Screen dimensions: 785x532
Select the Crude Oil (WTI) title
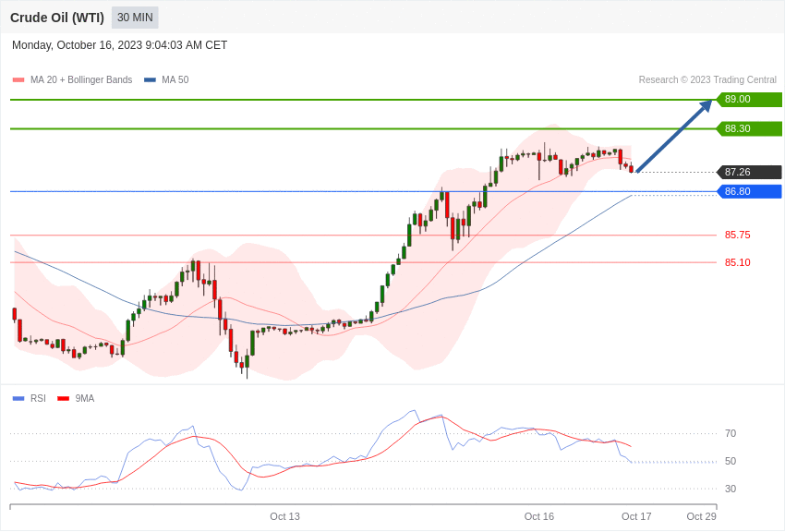coord(57,18)
